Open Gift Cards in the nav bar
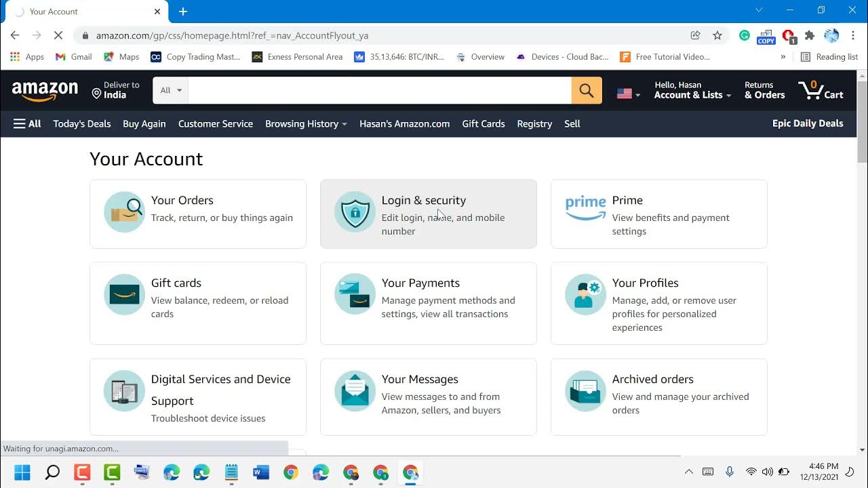 [x=484, y=123]
